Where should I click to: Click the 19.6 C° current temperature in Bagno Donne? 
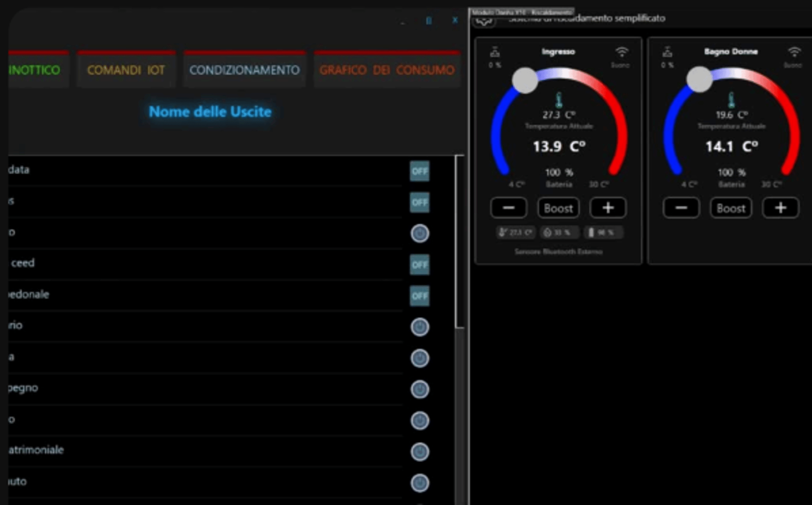coord(732,115)
